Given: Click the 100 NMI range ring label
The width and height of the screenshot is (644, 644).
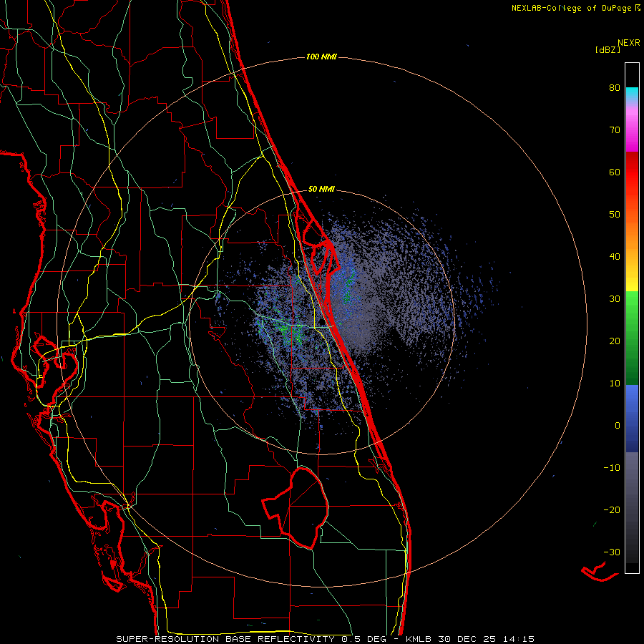Looking at the screenshot, I should click(321, 57).
